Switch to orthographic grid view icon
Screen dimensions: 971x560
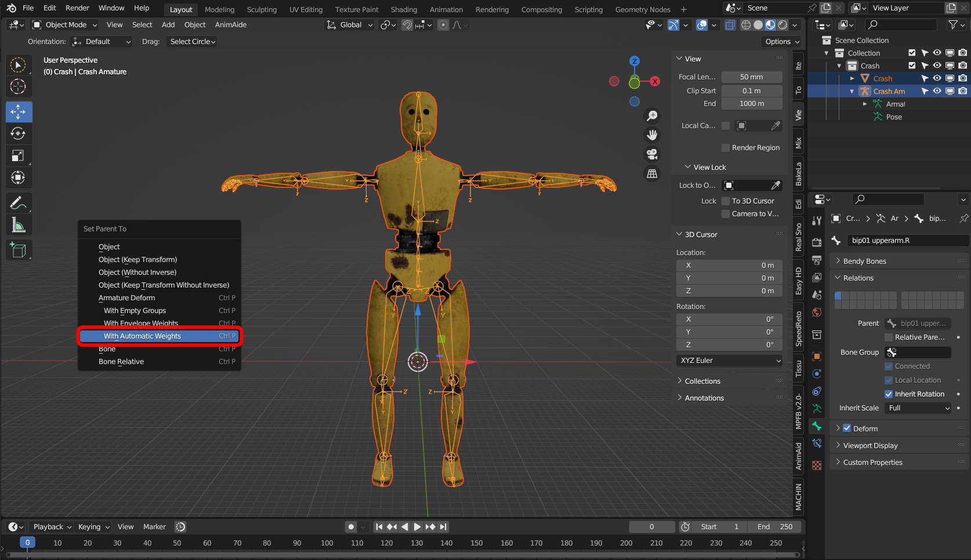653,174
